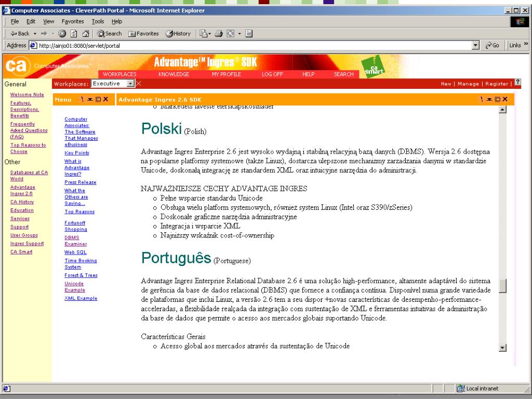
Task: Close the Advantage Ingres 2.6 SDK portlet
Action: 505,99
